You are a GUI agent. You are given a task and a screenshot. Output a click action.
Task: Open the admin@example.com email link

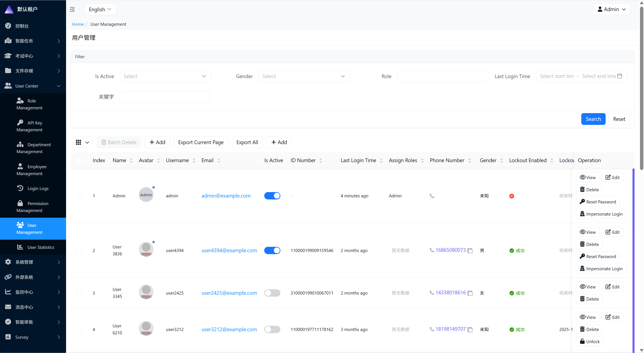pyautogui.click(x=226, y=196)
